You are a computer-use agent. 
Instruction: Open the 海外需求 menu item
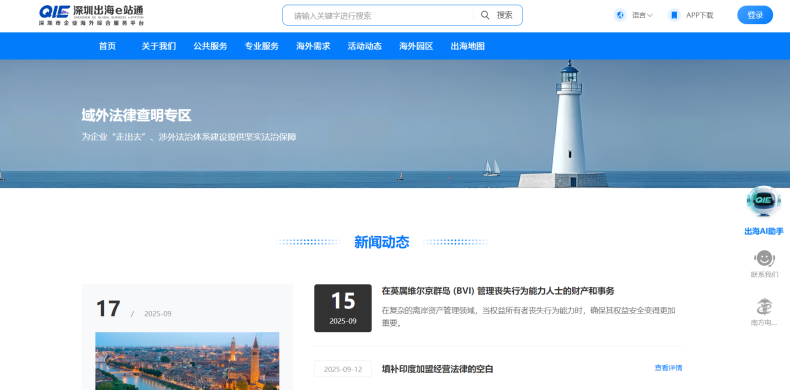click(x=313, y=46)
